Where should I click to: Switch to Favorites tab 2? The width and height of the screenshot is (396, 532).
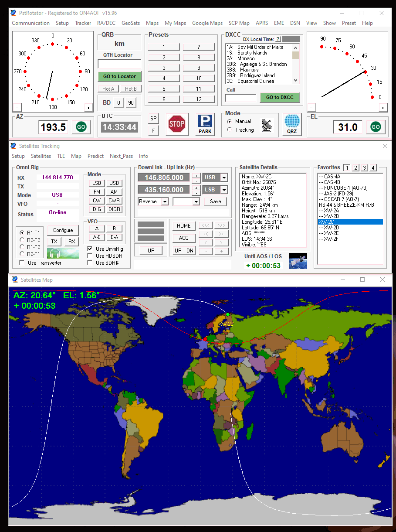coord(355,167)
